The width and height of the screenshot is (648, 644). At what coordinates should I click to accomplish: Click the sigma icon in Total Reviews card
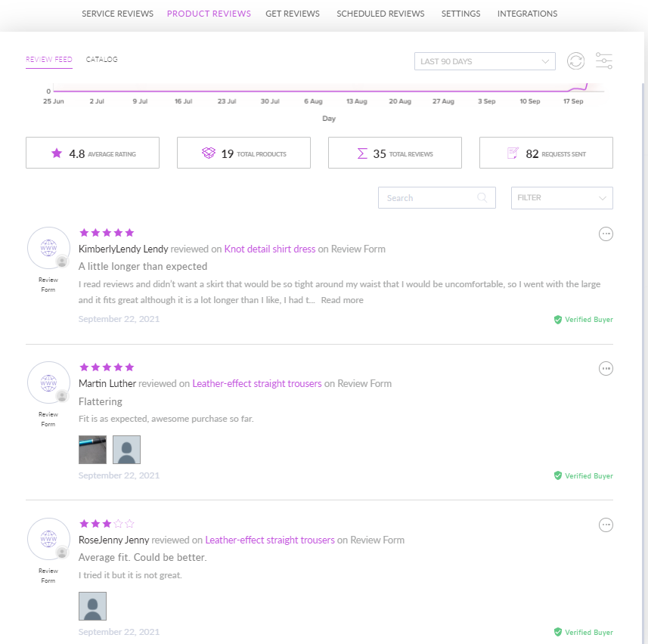coord(362,153)
